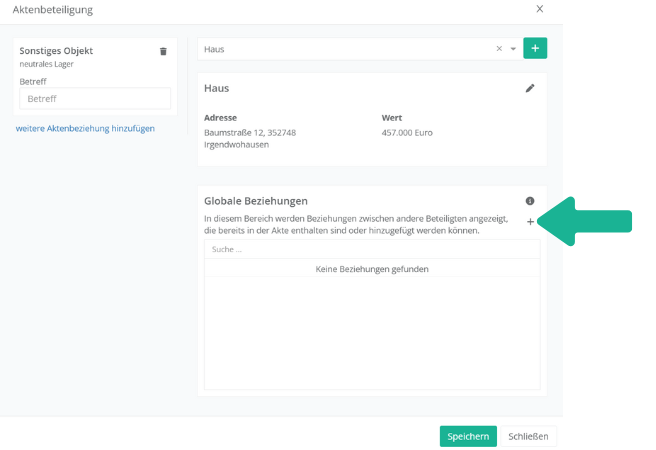Click into the Betreff input field
The height and width of the screenshot is (450, 656).
pos(95,99)
